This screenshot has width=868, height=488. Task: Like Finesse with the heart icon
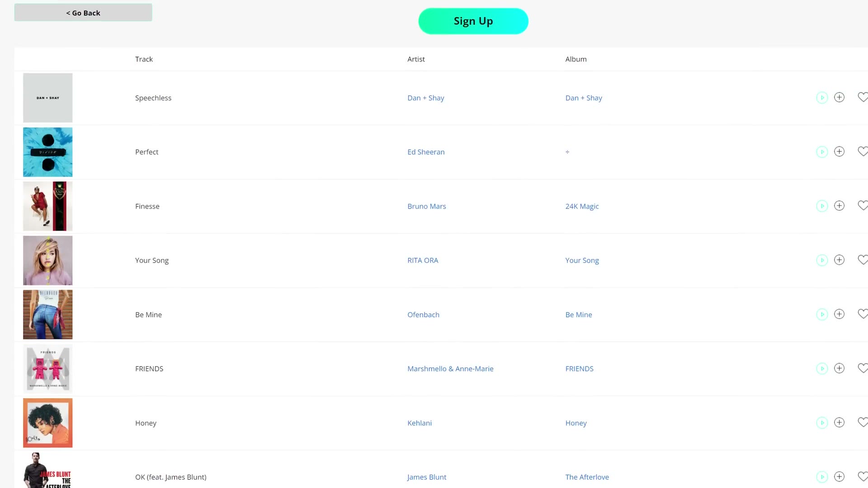(863, 206)
